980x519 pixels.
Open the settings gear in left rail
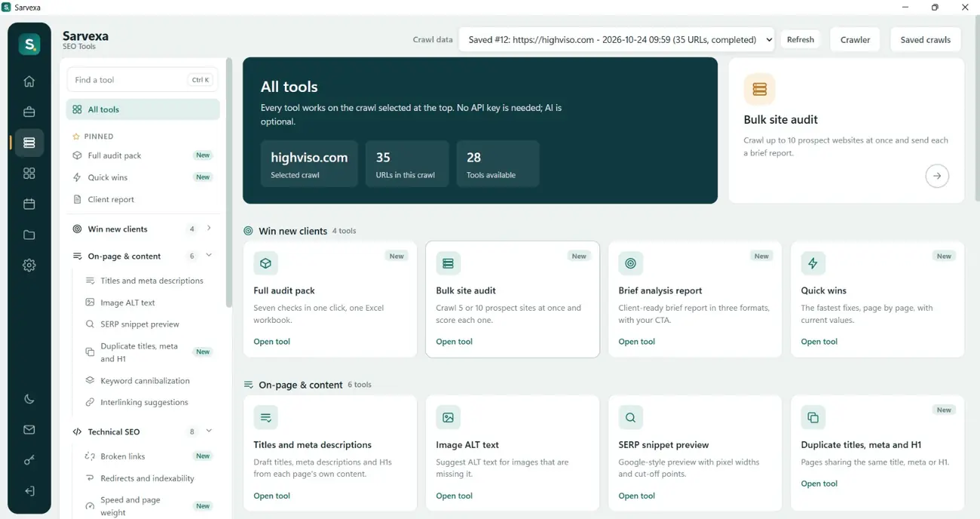(x=29, y=266)
